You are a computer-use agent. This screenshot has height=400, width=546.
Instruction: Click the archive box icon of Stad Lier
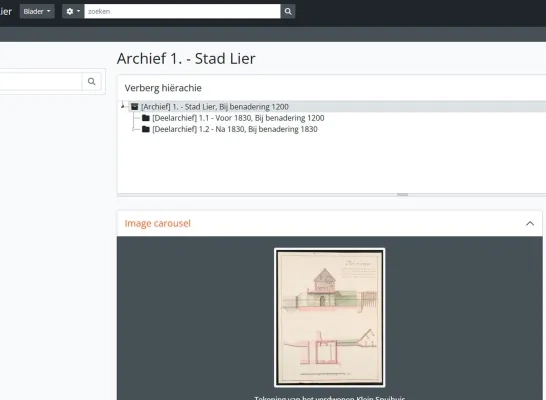coord(134,107)
